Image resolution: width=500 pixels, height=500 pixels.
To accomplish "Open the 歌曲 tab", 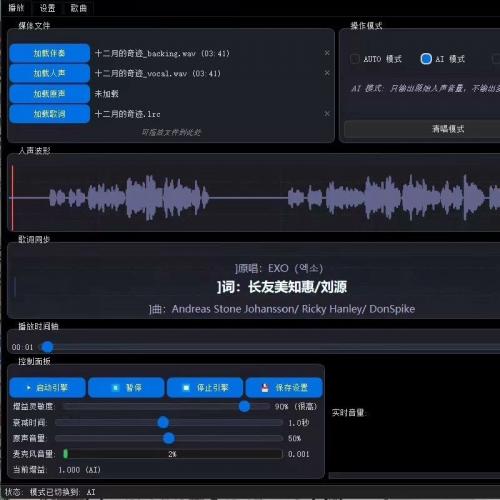I will (79, 8).
